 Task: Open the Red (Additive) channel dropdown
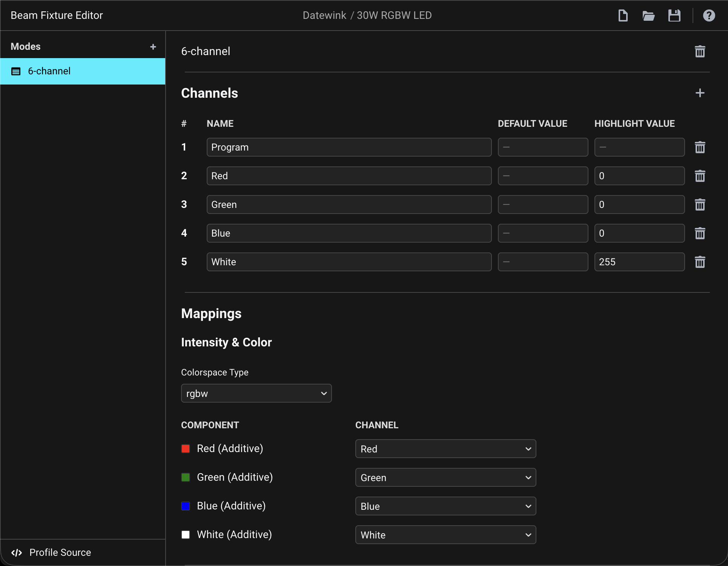coord(445,449)
